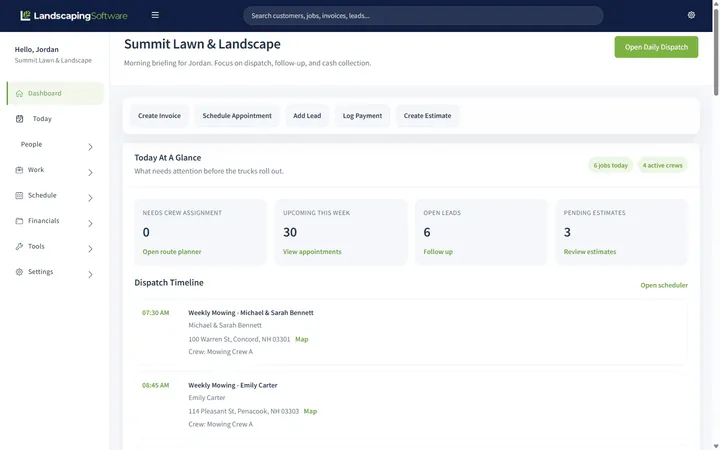The width and height of the screenshot is (720, 450).
Task: Click the Follow up link
Action: tap(438, 252)
